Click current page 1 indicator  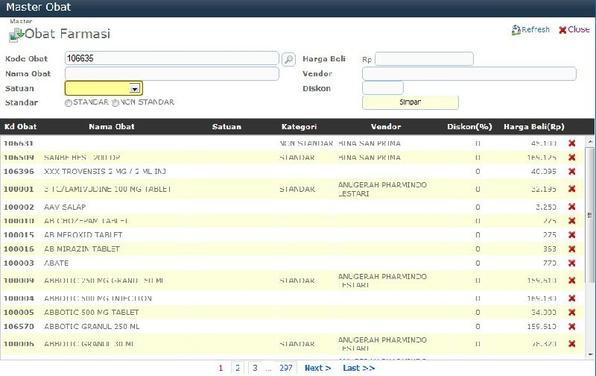point(220,368)
